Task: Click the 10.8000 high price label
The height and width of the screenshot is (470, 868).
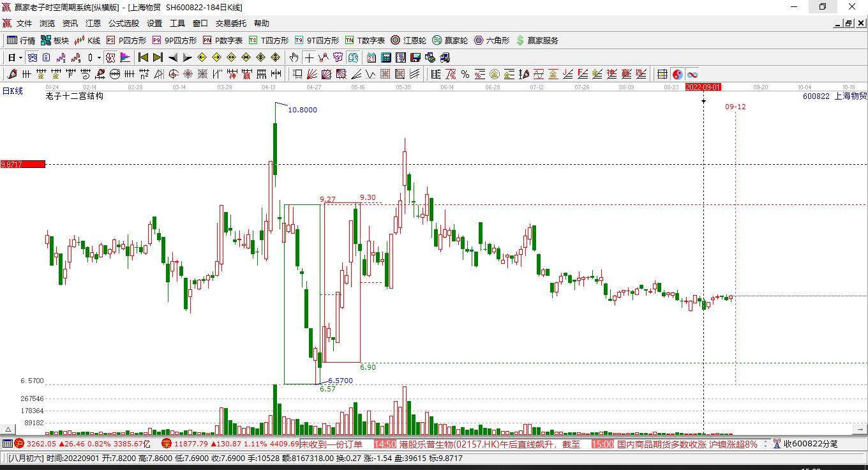Action: pyautogui.click(x=303, y=110)
